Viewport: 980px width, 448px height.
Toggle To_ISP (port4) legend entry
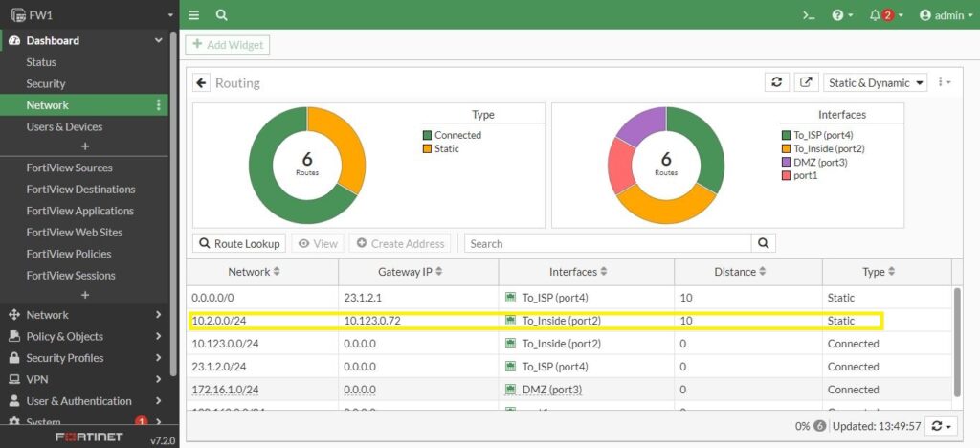[822, 135]
